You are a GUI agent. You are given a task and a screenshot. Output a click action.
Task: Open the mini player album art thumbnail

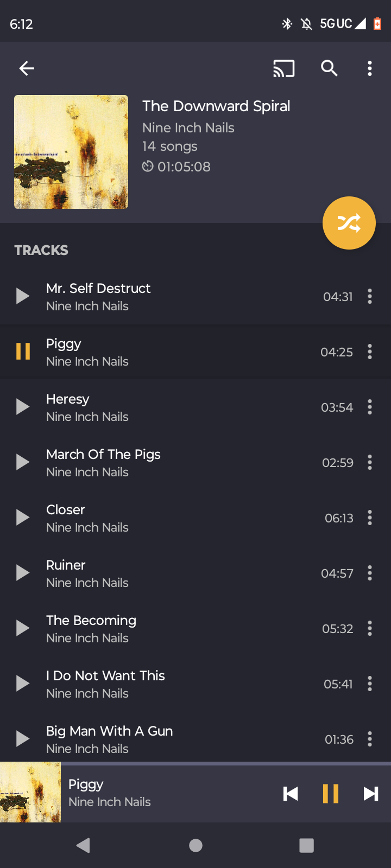30,793
